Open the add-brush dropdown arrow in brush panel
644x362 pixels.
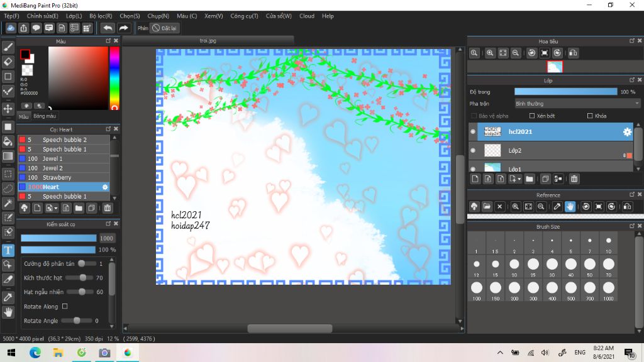pos(56,209)
